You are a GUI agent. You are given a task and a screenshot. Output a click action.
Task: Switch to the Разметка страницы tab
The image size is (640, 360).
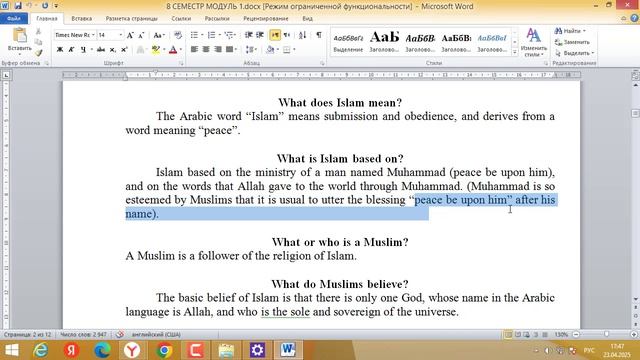(131, 18)
